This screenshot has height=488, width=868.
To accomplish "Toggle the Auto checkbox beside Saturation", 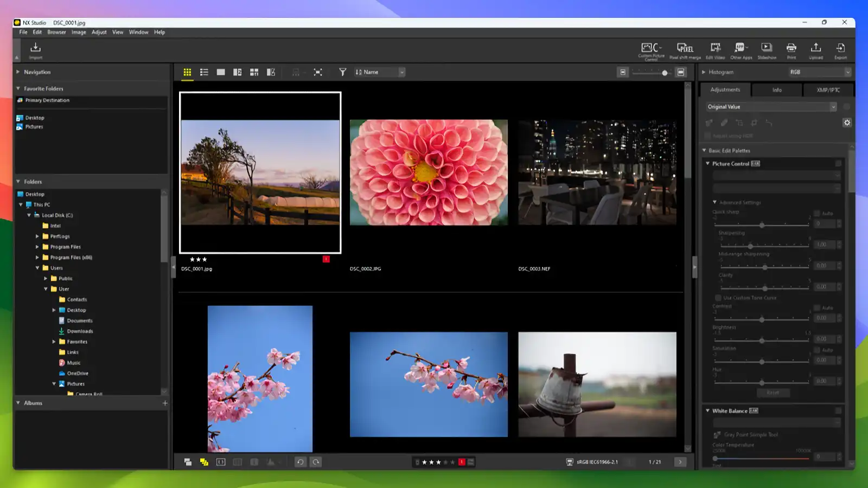I will [x=816, y=349].
